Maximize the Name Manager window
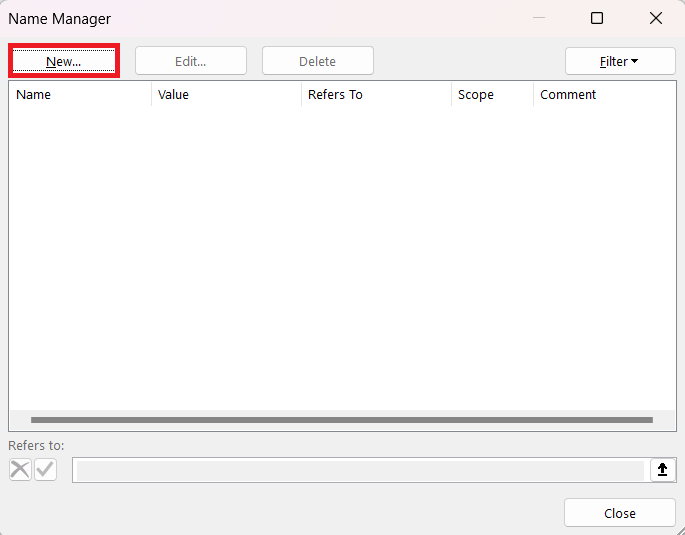Image resolution: width=685 pixels, height=535 pixels. [x=597, y=18]
